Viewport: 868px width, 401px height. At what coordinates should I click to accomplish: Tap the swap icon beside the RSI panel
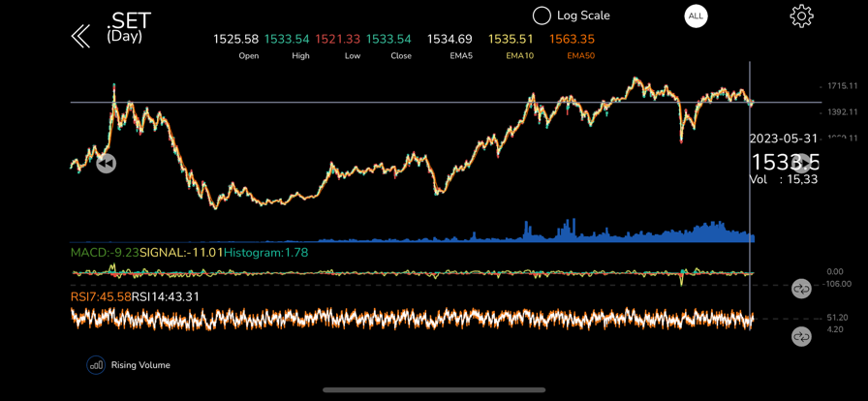801,336
